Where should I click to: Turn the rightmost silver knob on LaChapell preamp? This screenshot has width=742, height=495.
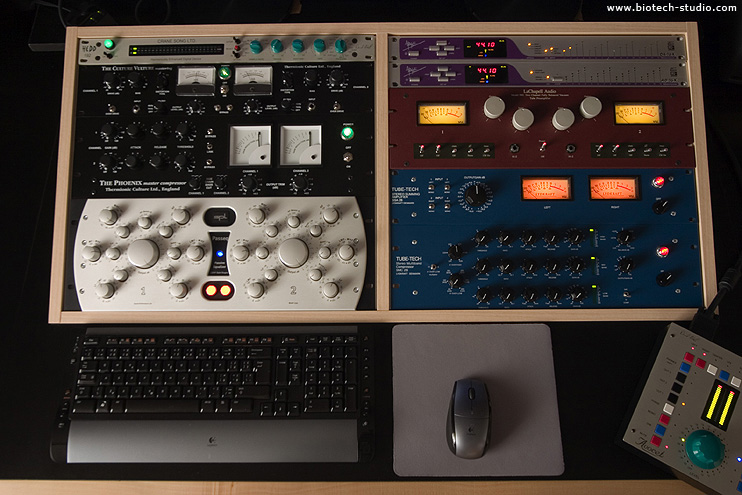[x=591, y=107]
